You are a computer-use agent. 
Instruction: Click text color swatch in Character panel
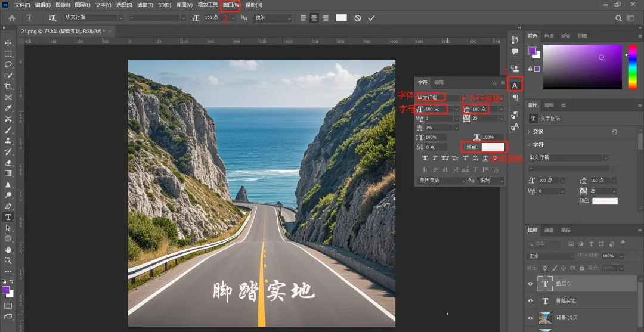[x=493, y=147]
